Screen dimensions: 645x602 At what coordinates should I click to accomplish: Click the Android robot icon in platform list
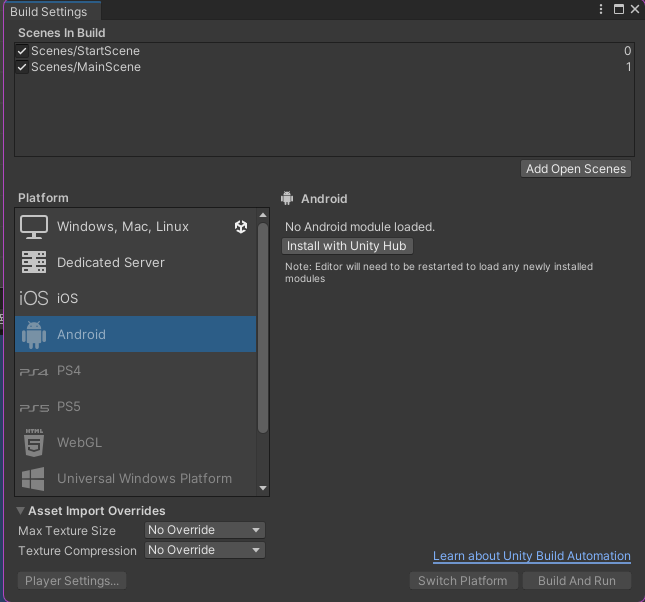tap(34, 335)
